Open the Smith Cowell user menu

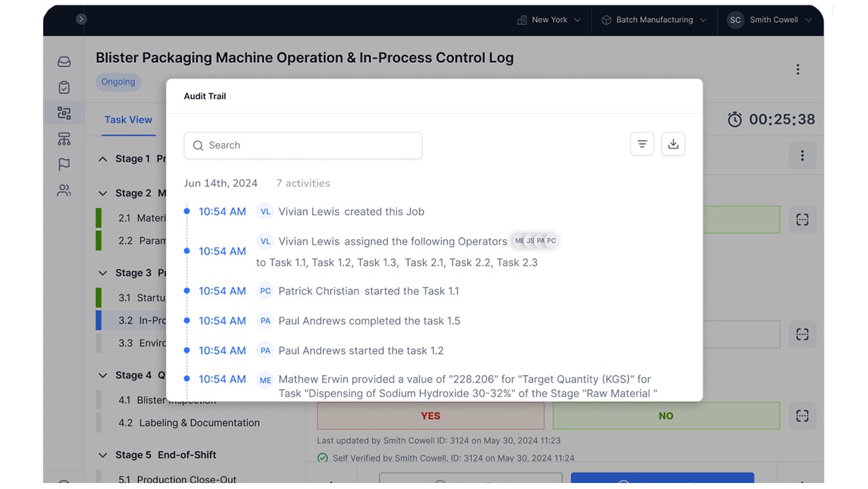[x=770, y=20]
